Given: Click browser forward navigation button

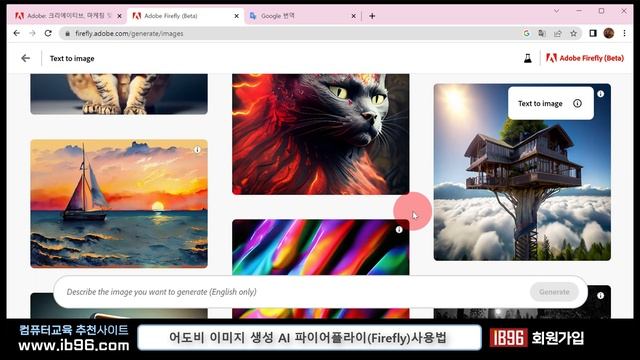Looking at the screenshot, I should (32, 33).
